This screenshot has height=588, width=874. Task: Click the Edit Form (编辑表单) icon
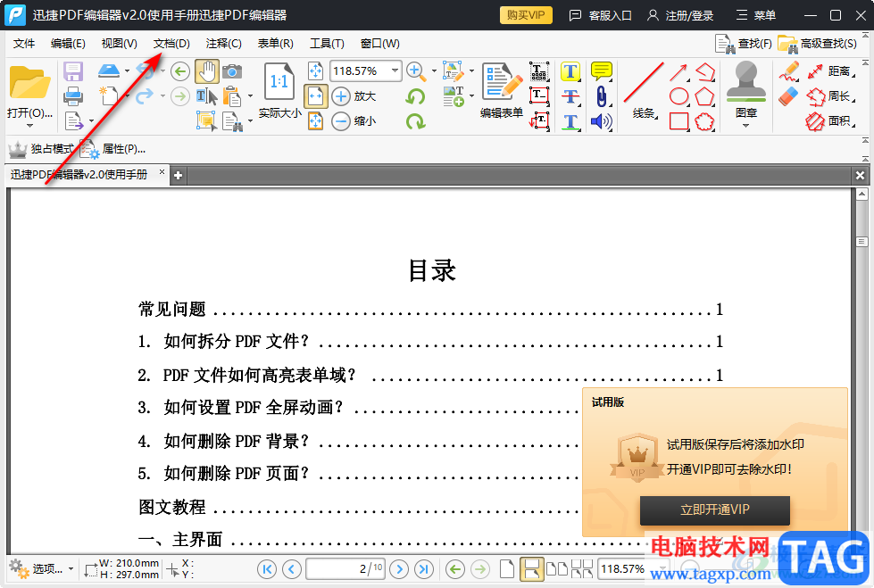coord(502,82)
